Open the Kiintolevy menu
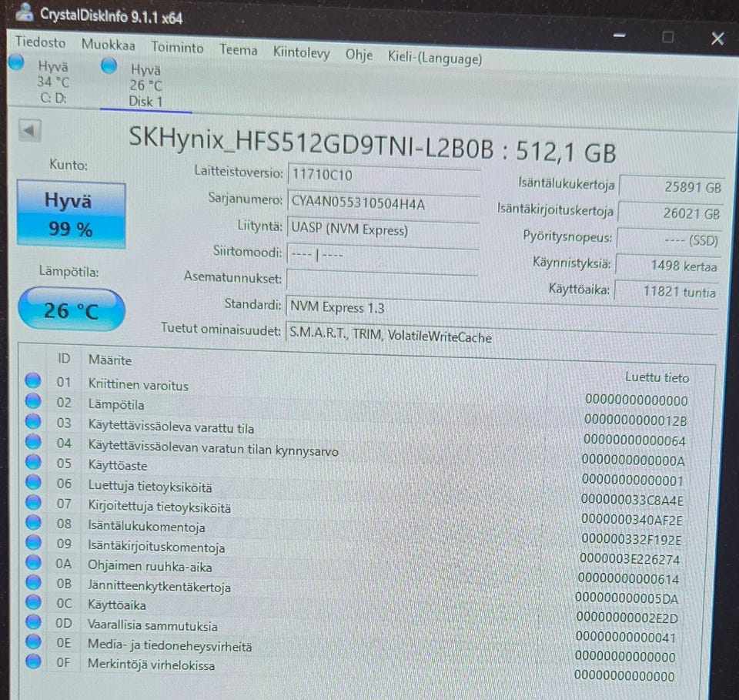This screenshot has width=739, height=700. (301, 53)
